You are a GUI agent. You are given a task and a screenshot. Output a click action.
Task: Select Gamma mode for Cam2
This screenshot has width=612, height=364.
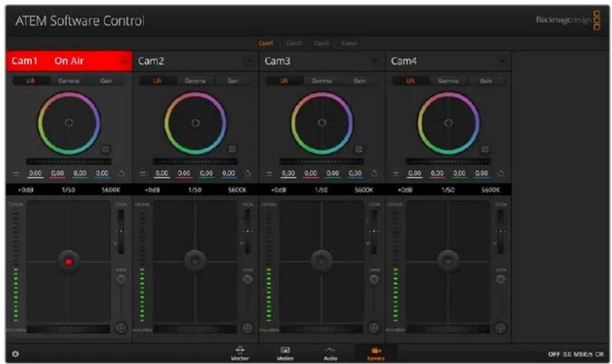pos(195,81)
